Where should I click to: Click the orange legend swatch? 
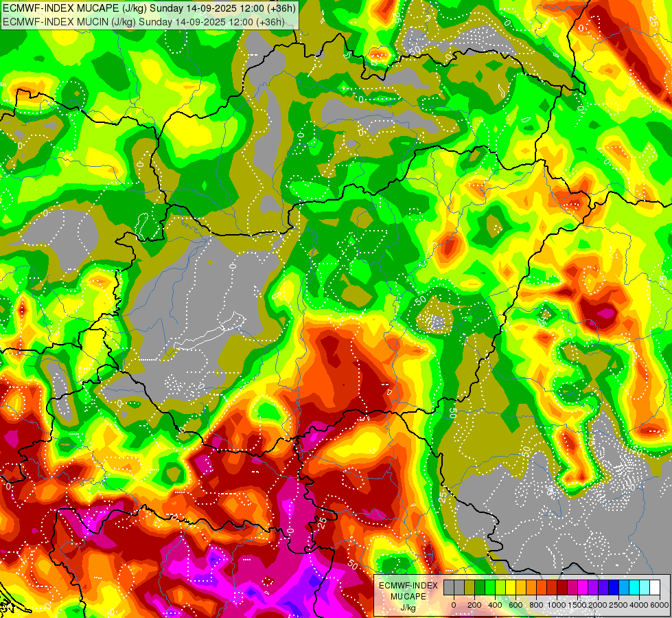tap(531, 587)
